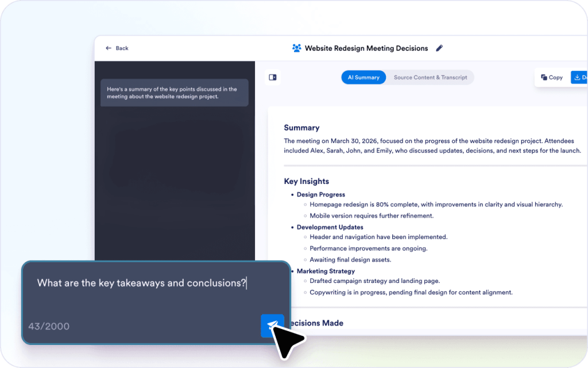This screenshot has width=588, height=368.
Task: Send the message with the paper plane button
Action: pyautogui.click(x=272, y=325)
